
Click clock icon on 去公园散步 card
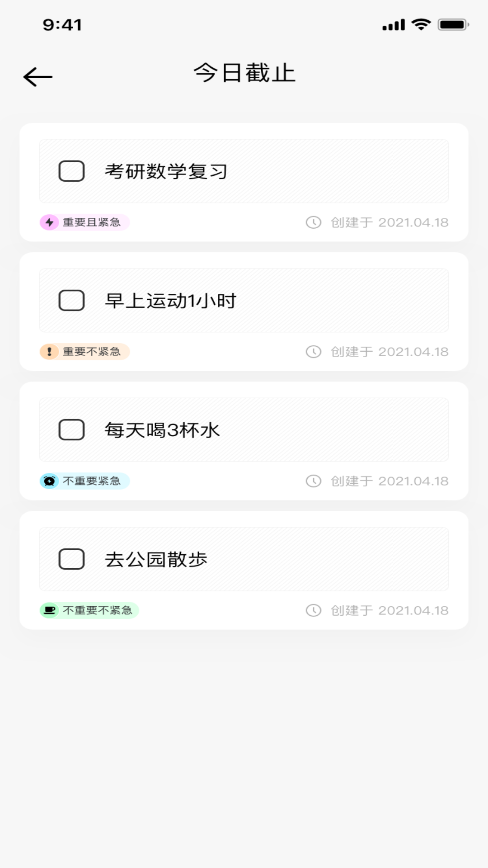(314, 610)
